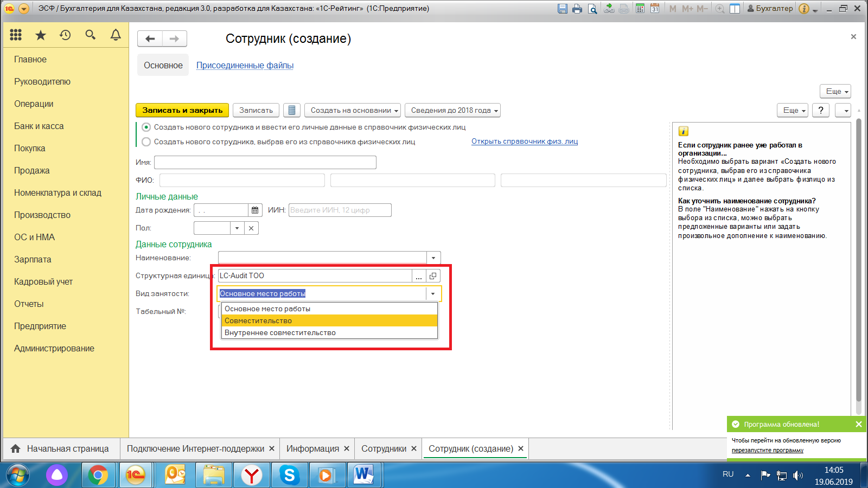Close the 'Сотрудники' tab
This screenshot has width=868, height=488.
[414, 449]
